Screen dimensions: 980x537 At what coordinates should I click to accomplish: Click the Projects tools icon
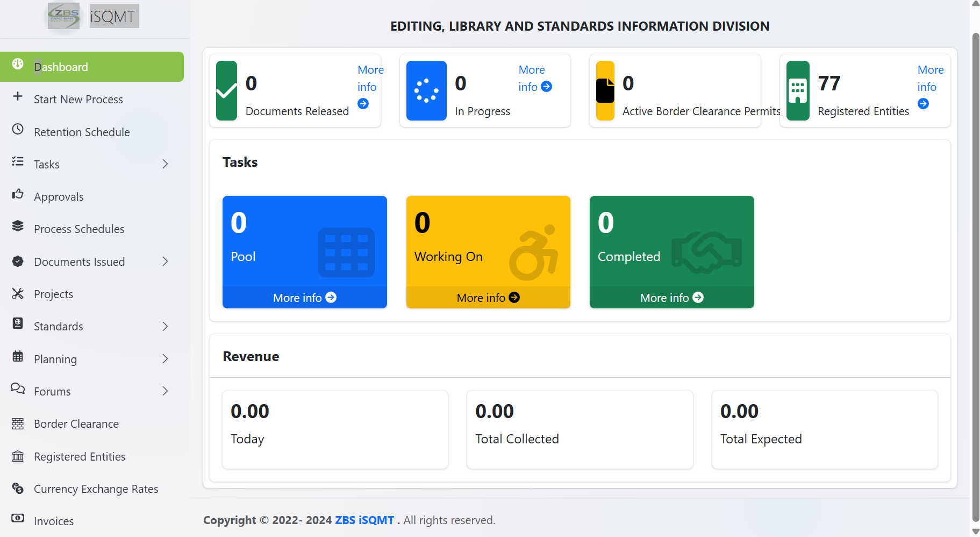18,293
